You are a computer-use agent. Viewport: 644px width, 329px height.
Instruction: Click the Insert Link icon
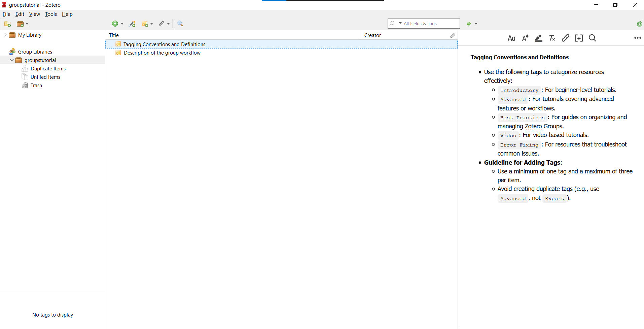[x=565, y=38]
